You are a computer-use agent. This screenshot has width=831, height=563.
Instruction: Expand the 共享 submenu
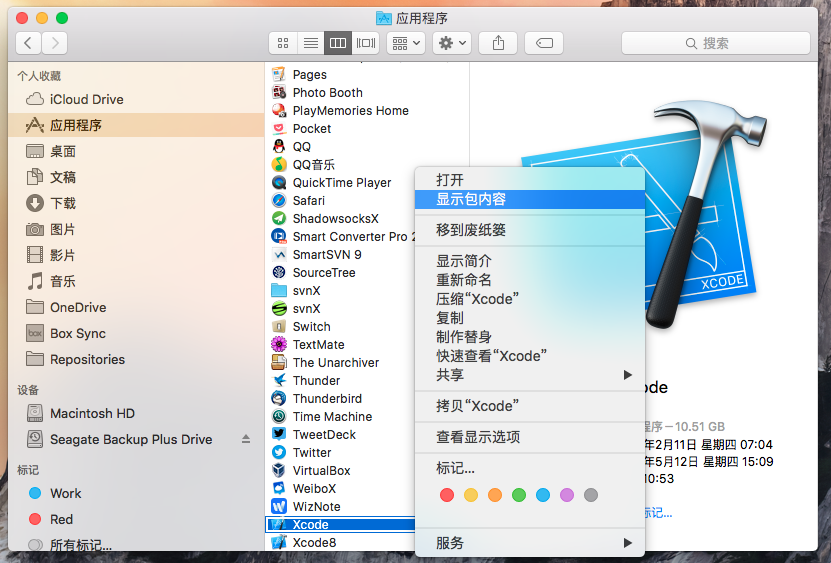(529, 375)
